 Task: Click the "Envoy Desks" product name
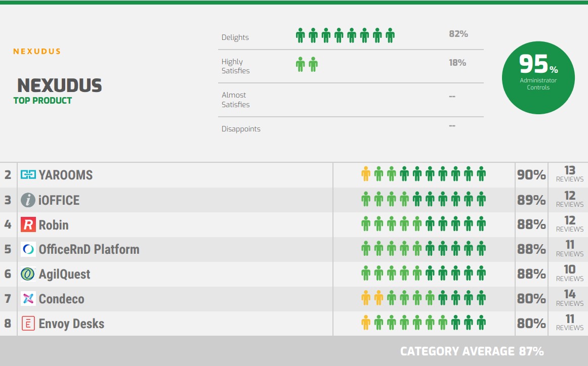(71, 324)
